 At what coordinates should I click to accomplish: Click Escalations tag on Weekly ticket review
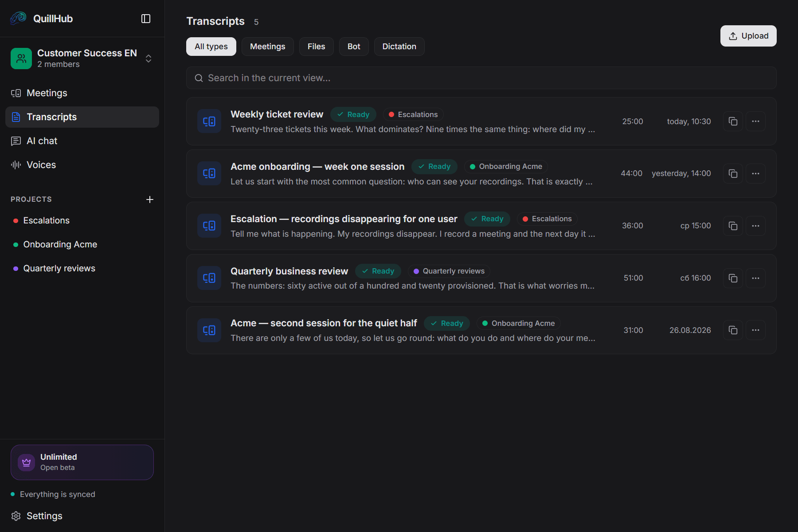(x=413, y=114)
